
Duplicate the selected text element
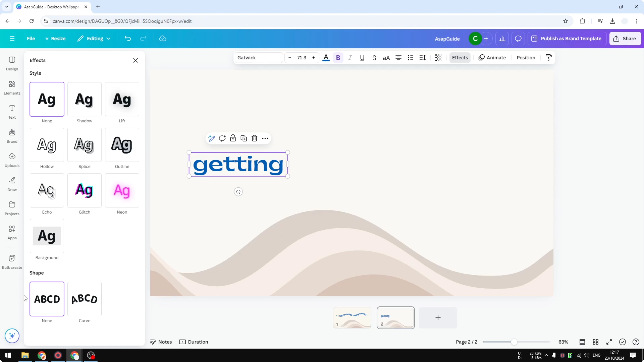pos(243,138)
